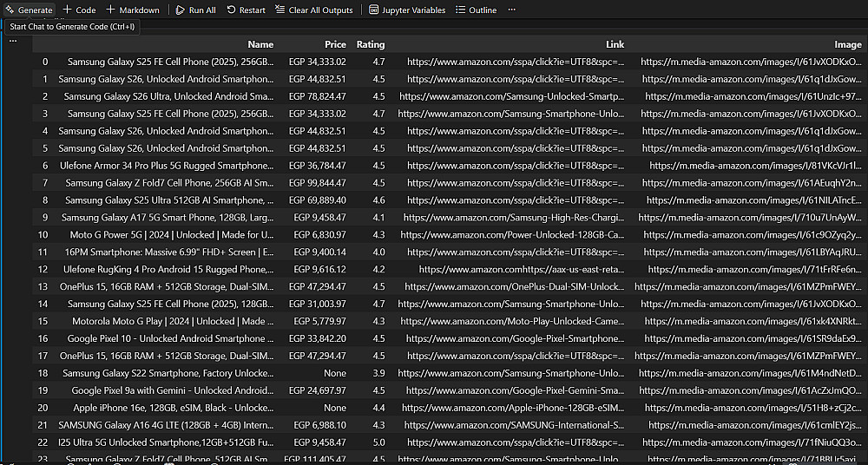Click rating 4.0 in row 11
The height and width of the screenshot is (465, 868).
coord(378,252)
